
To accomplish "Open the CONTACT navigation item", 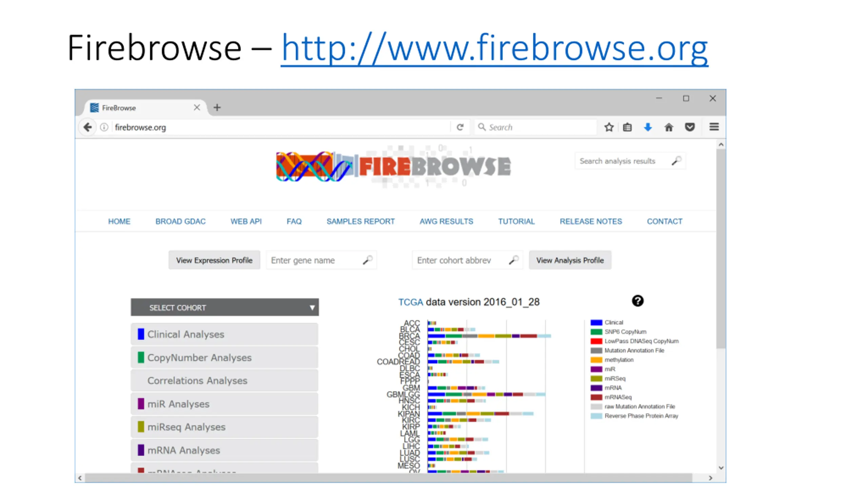I will pos(665,221).
